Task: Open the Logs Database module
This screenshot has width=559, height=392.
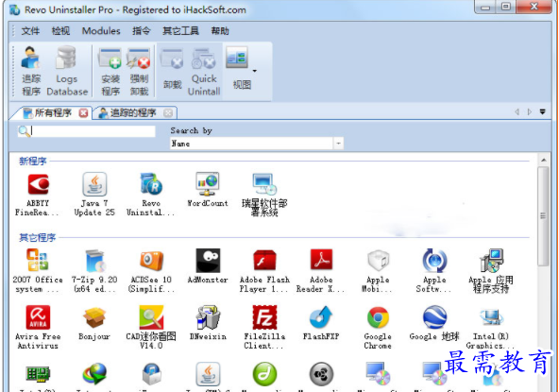Action: point(67,72)
